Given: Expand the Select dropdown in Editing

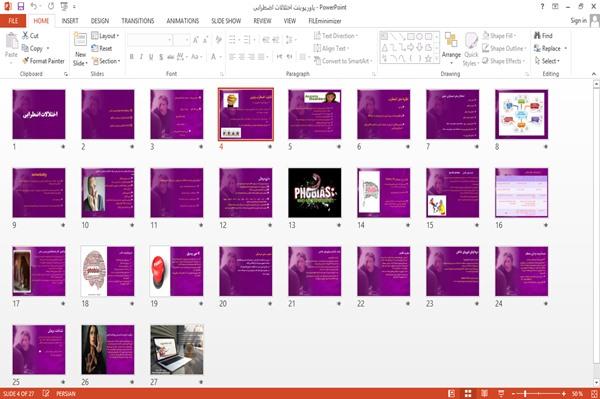Looking at the screenshot, I should (547, 61).
